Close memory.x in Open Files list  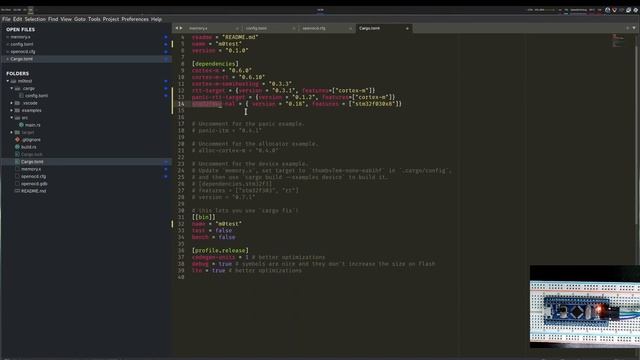[7, 37]
